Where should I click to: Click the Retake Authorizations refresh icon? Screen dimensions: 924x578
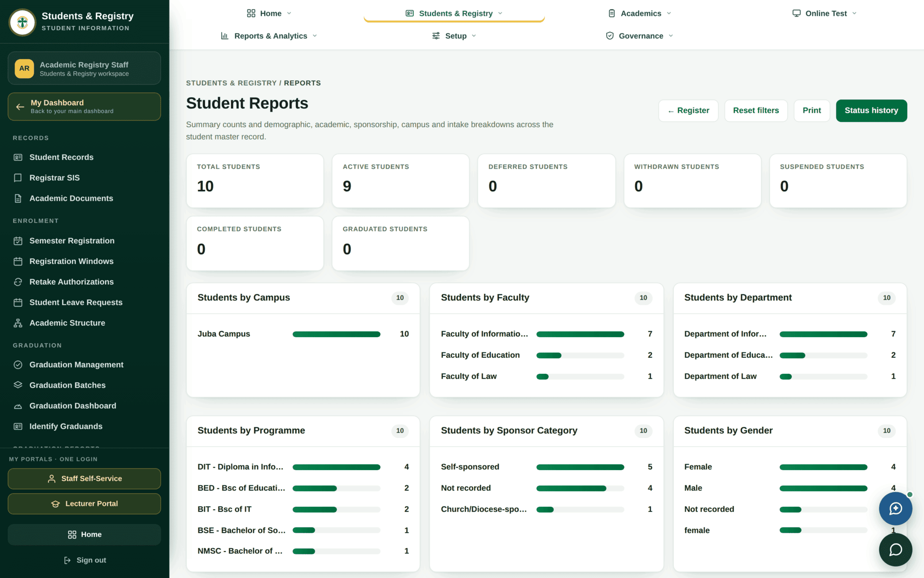click(18, 282)
